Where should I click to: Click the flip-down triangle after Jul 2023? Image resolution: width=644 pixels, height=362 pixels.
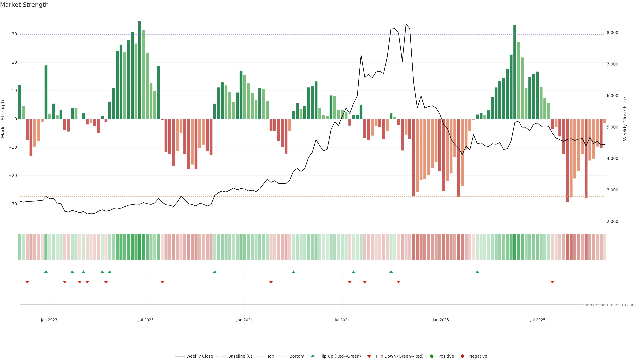coord(162,282)
